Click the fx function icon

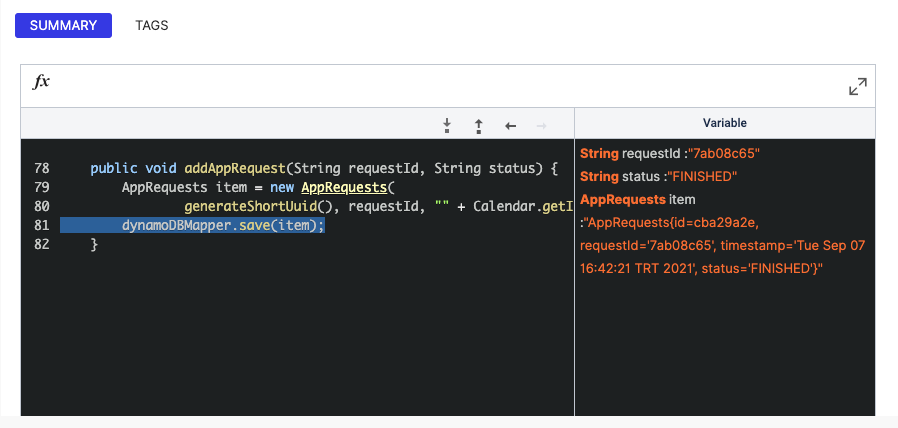coord(42,83)
